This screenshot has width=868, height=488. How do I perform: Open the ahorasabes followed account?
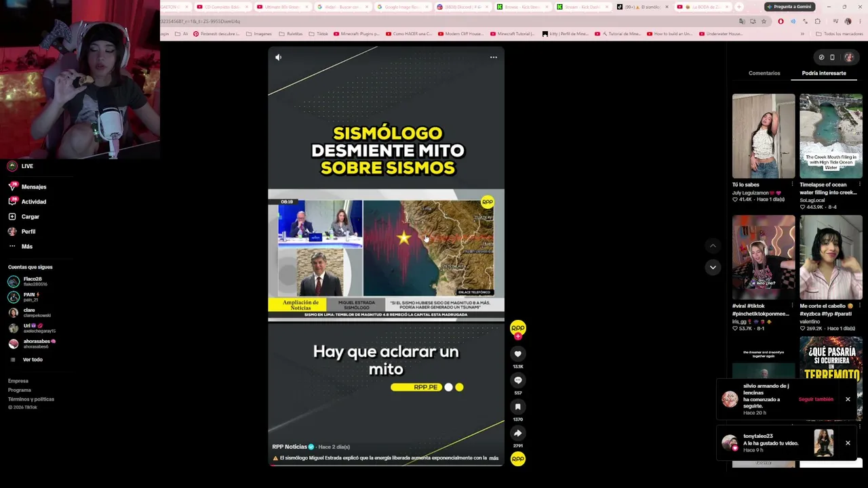point(33,344)
